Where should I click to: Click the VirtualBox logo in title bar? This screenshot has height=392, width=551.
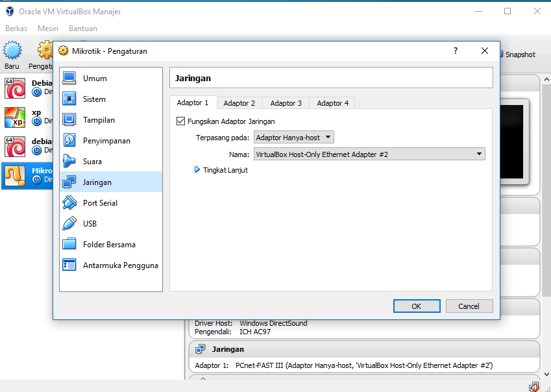pos(10,11)
